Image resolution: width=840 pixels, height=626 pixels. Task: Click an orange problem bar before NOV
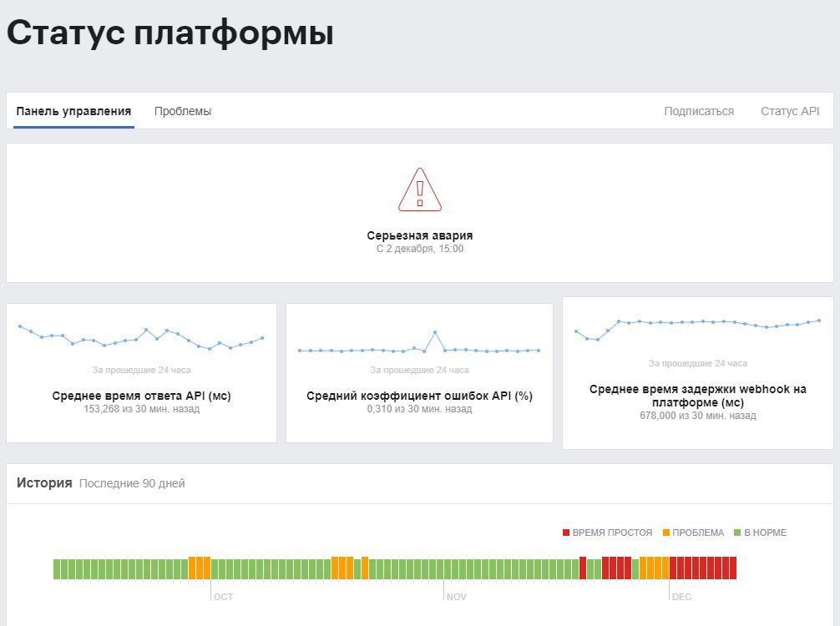pyautogui.click(x=341, y=568)
